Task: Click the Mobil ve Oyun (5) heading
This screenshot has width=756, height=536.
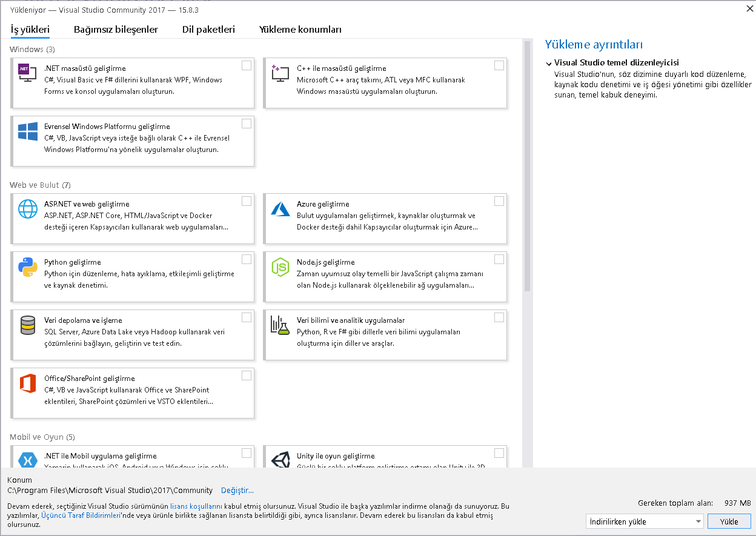Action: [42, 437]
